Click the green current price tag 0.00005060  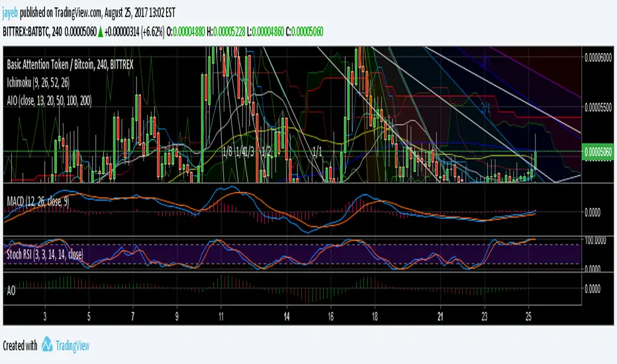coord(598,152)
